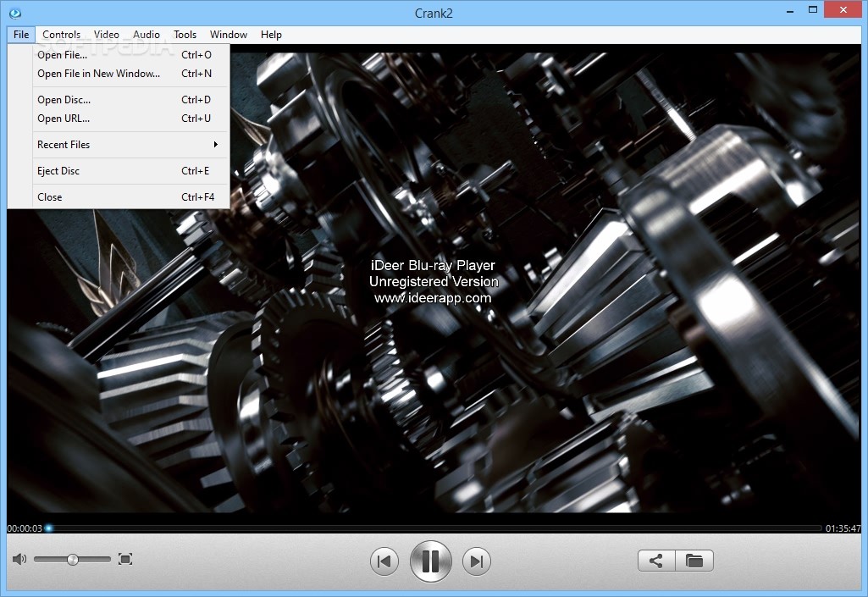Maximize the Crank2 window
The height and width of the screenshot is (597, 868).
[813, 10]
